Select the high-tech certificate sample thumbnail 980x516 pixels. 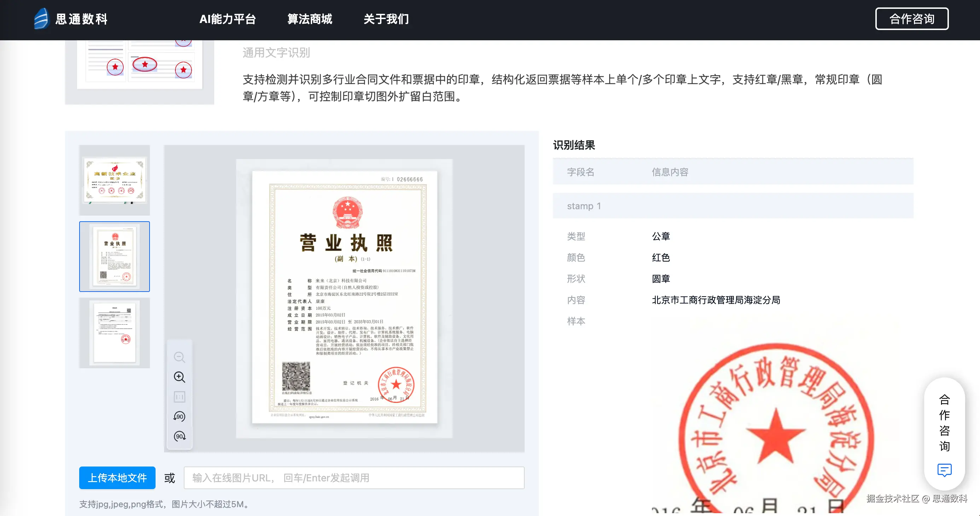pyautogui.click(x=115, y=180)
